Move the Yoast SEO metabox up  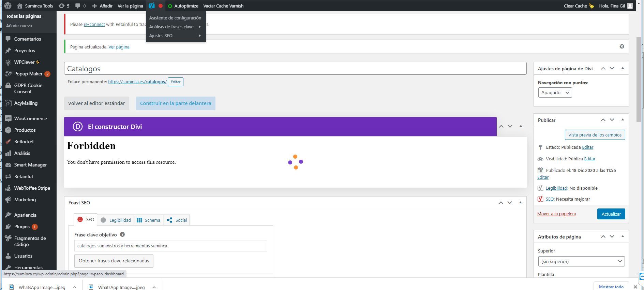(501, 202)
